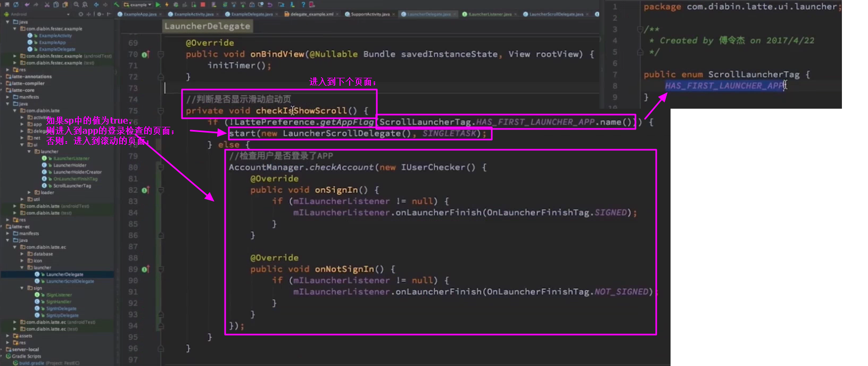Expand the net package

coord(22,137)
